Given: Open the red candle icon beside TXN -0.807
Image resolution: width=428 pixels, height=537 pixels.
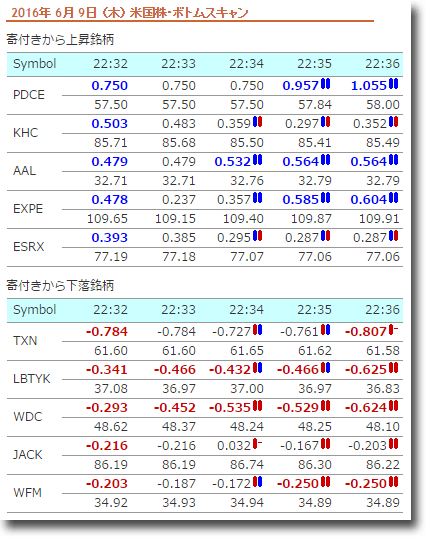Looking at the screenshot, I should pyautogui.click(x=394, y=330).
